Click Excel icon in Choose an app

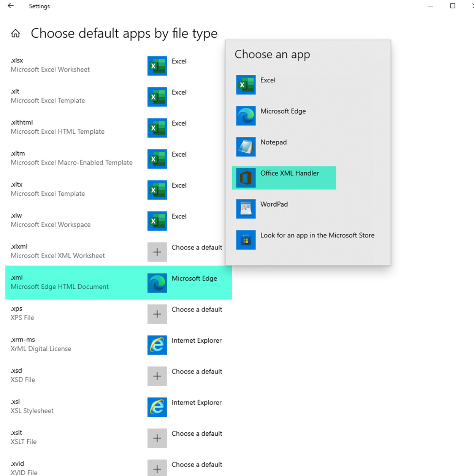coord(246,85)
